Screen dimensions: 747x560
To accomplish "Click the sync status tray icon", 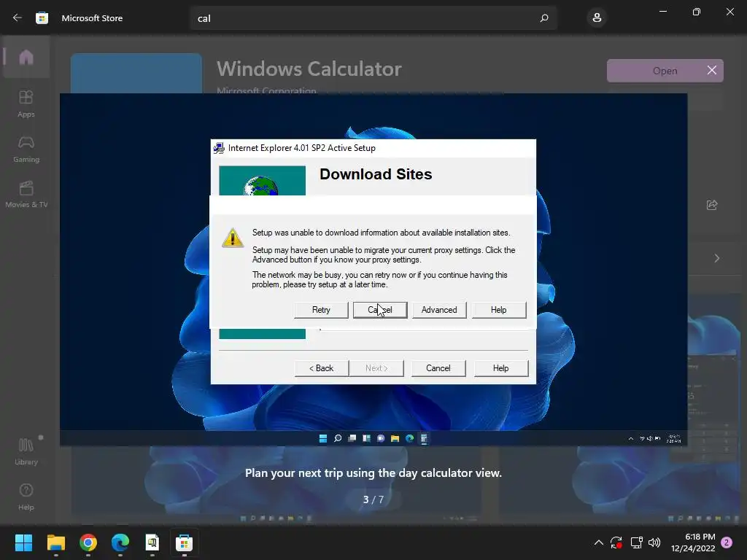I will pyautogui.click(x=616, y=542).
